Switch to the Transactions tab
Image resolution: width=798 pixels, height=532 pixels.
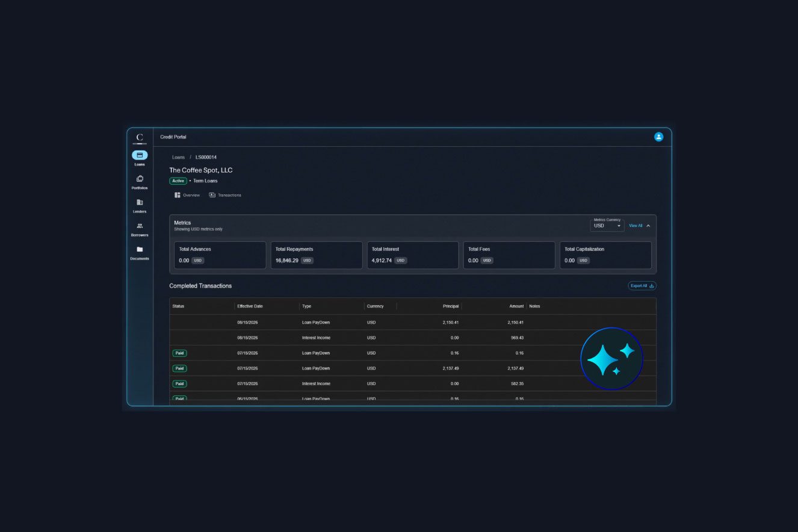225,195
